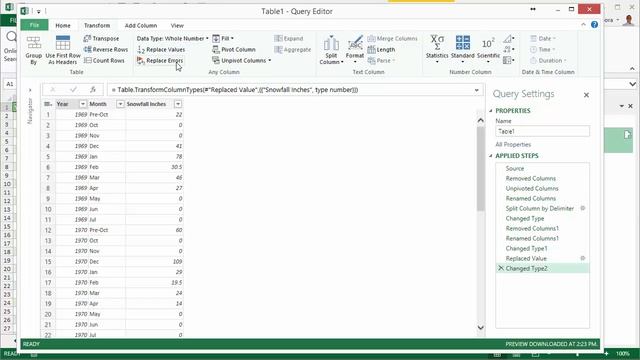Image resolution: width=640 pixels, height=360 pixels.
Task: Open the Unpivot Columns option
Action: (242, 60)
